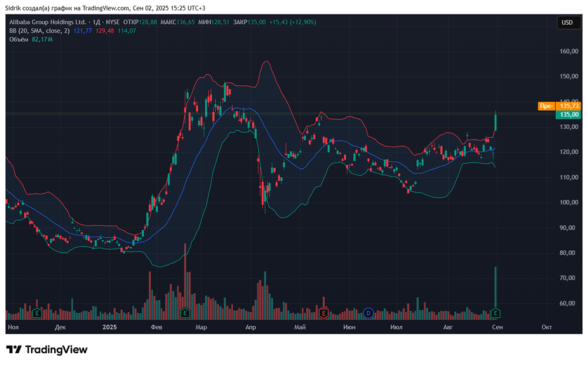Click the TradingView logo at bottom
The image size is (588, 365).
(x=47, y=349)
